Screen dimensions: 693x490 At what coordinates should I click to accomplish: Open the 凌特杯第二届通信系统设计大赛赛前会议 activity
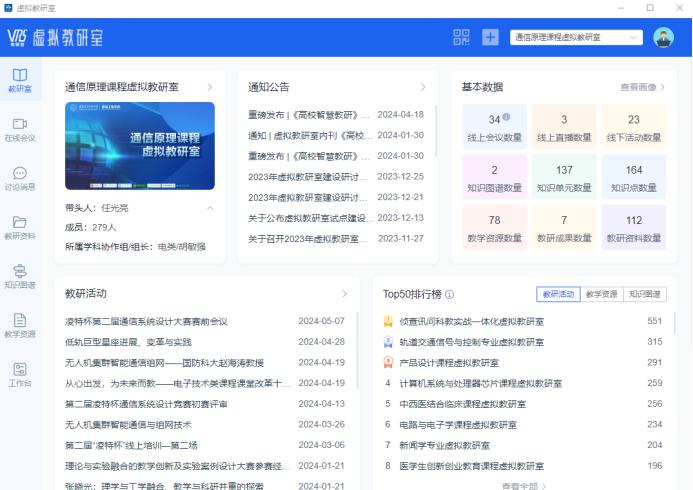coord(146,321)
